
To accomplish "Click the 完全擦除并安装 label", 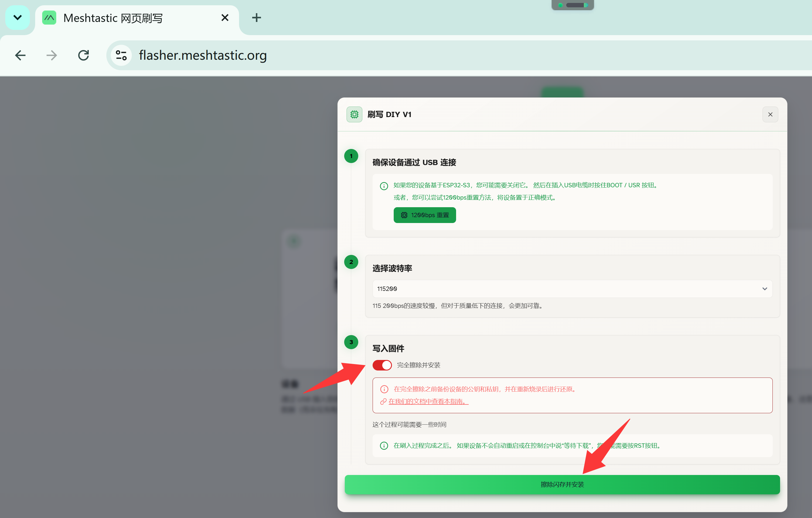I will pyautogui.click(x=419, y=365).
